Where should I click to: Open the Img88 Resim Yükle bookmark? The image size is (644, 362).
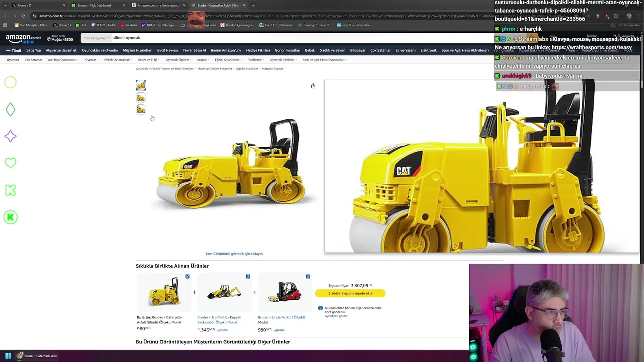354,25
